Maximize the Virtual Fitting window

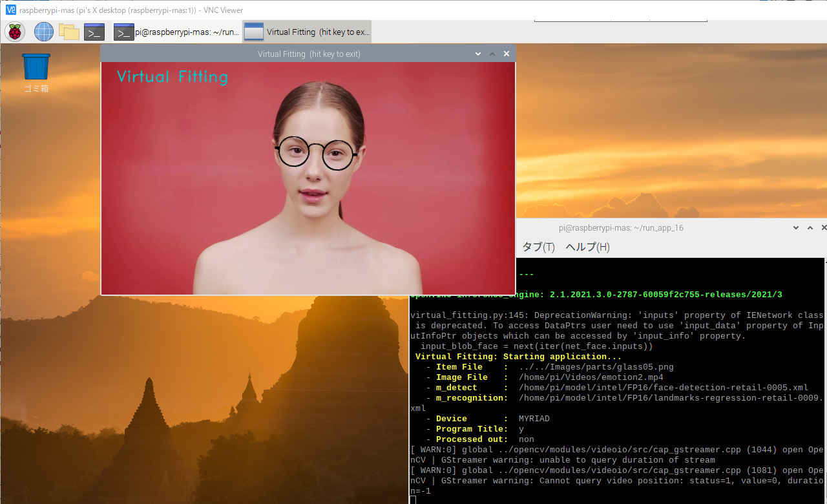pos(492,54)
